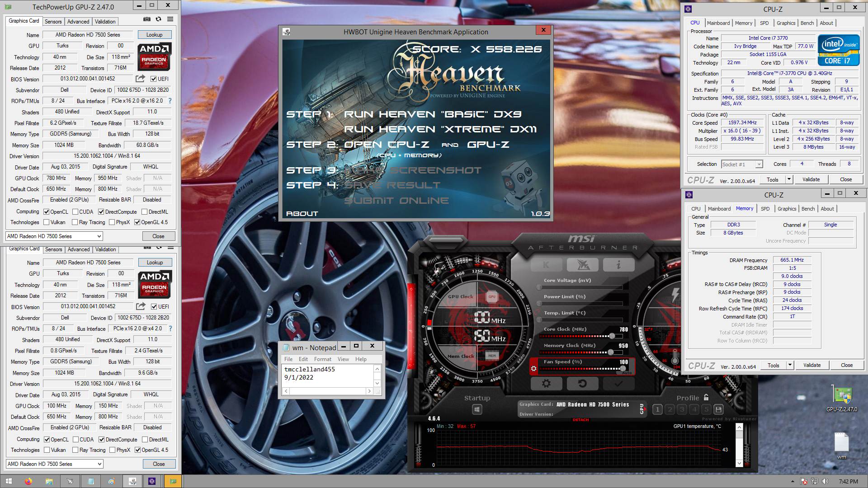Open the Mainboard tab in top CPU-Z
The height and width of the screenshot is (488, 868).
pyautogui.click(x=718, y=23)
